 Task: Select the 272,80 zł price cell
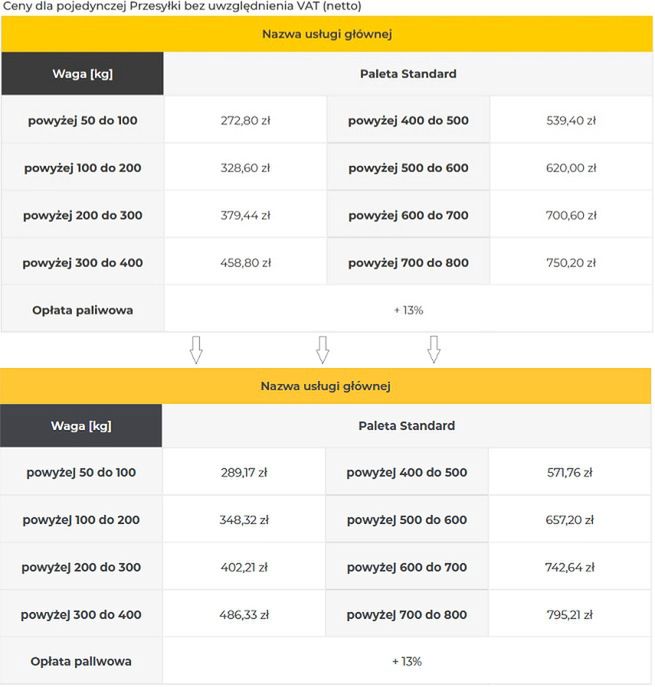[x=245, y=121]
